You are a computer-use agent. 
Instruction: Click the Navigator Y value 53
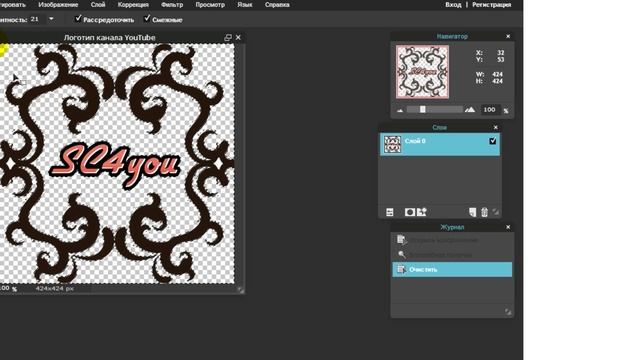click(500, 60)
